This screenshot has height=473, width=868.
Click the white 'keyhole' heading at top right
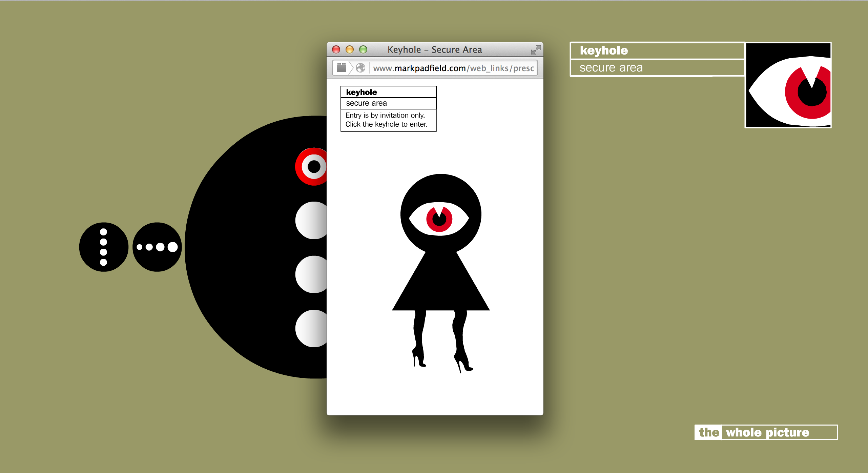[x=604, y=51]
